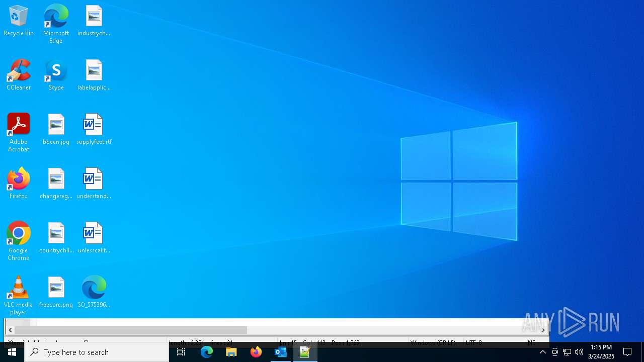Switch to Outlook on taskbar
The height and width of the screenshot is (362, 644).
(x=281, y=352)
